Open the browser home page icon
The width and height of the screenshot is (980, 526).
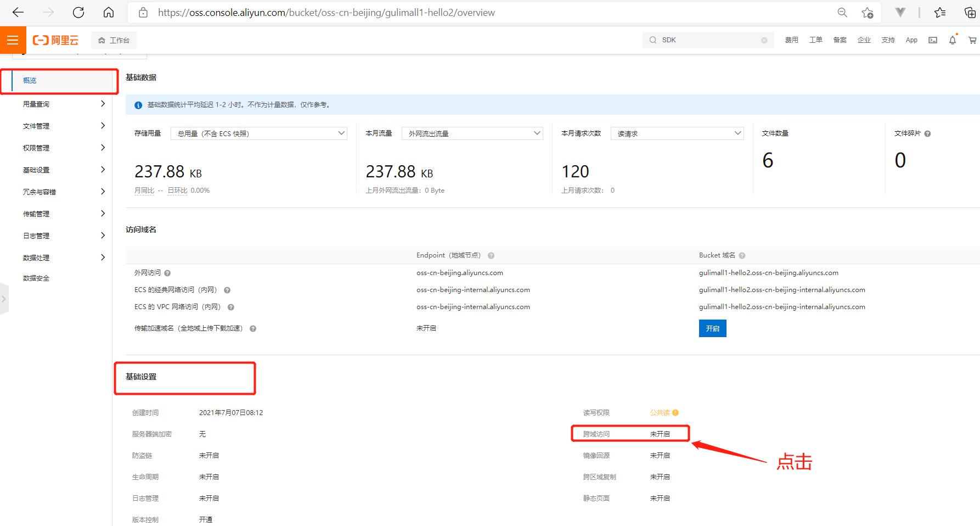click(109, 12)
